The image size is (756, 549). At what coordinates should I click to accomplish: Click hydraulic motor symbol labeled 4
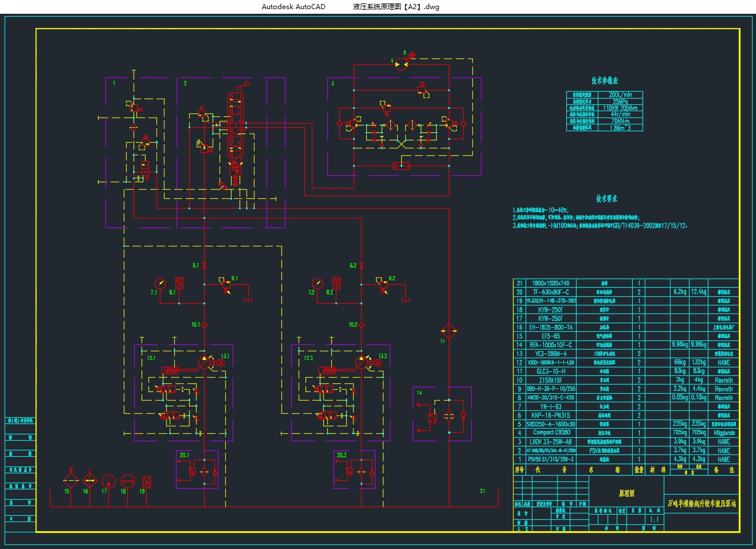point(402,64)
